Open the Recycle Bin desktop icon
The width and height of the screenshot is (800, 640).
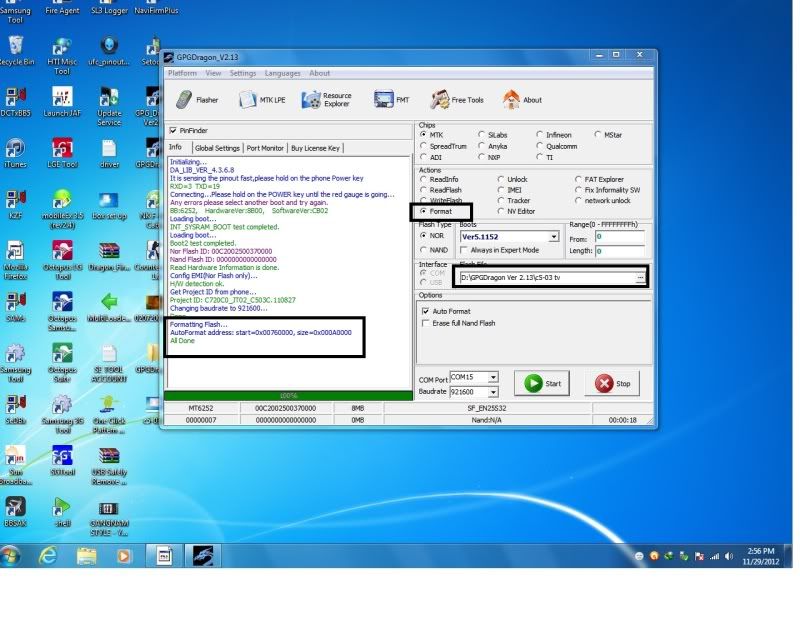click(x=16, y=51)
